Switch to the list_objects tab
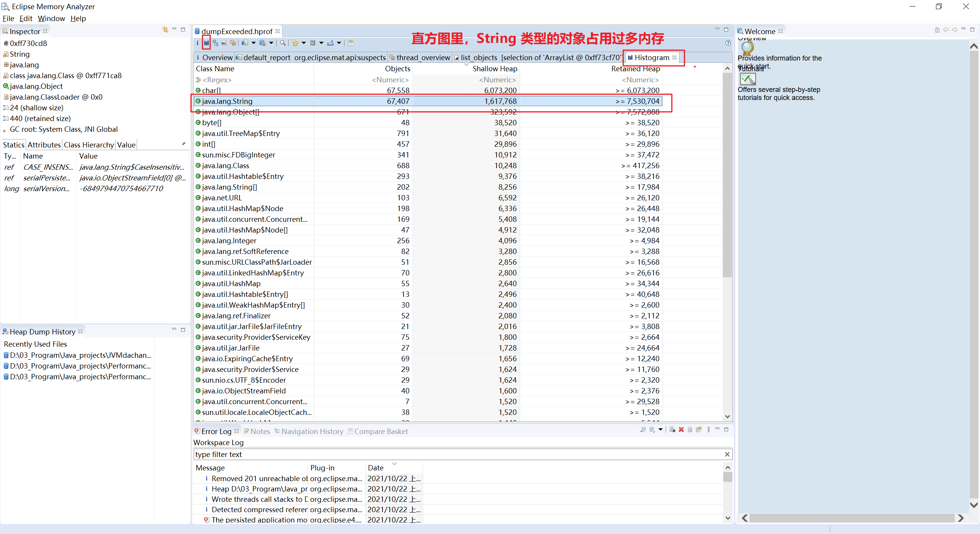This screenshot has height=534, width=980. pyautogui.click(x=537, y=57)
